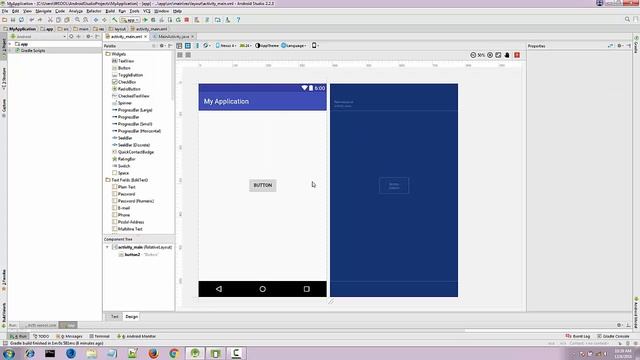The height and width of the screenshot is (360, 640).
Task: Open Internet Explorer from the taskbar
Action: coord(30,353)
